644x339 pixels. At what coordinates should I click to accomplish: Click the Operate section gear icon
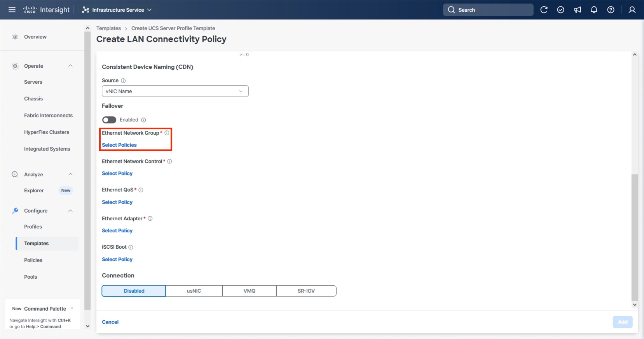point(15,66)
